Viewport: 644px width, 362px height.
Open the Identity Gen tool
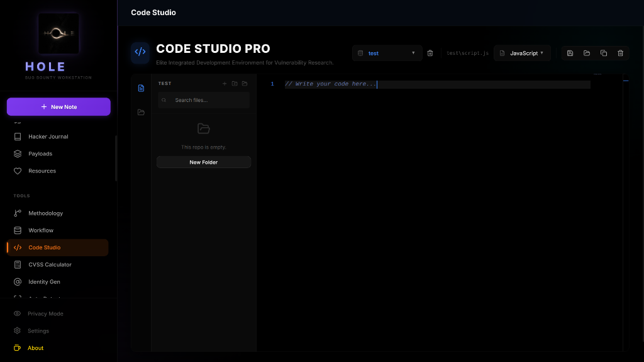pyautogui.click(x=57, y=282)
